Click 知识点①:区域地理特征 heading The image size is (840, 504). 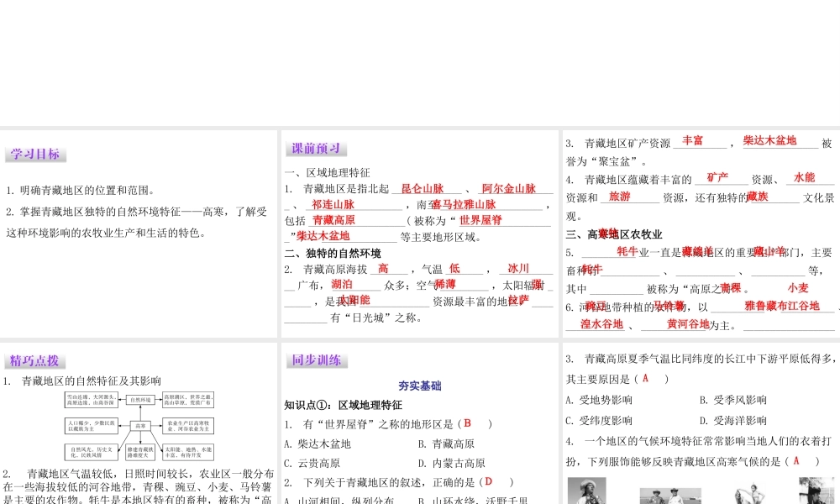coord(344,405)
